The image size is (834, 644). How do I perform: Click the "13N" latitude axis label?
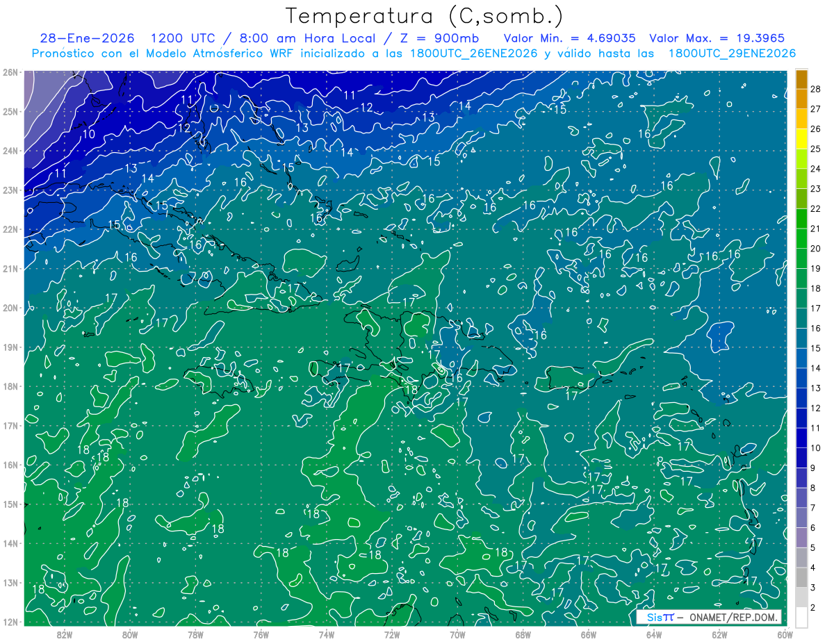[x=10, y=582]
